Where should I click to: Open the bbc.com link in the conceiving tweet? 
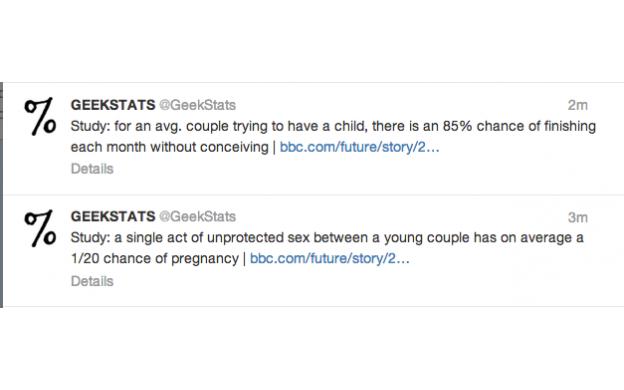click(x=359, y=147)
